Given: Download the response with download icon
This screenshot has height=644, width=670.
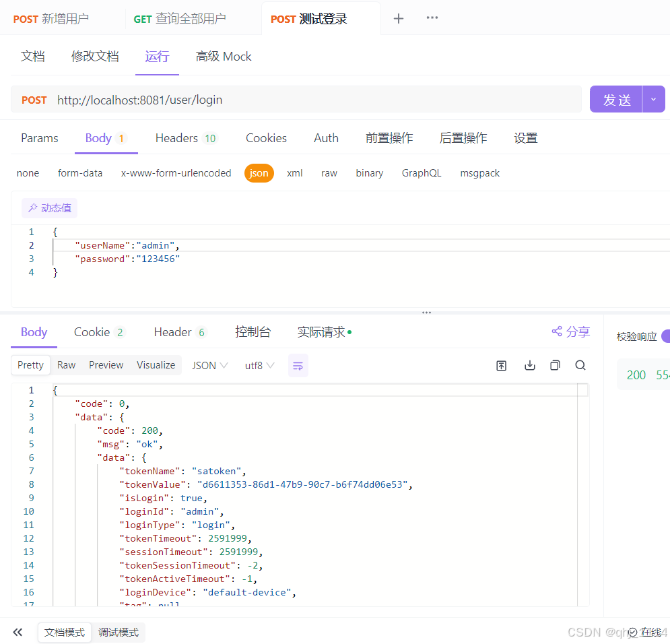Looking at the screenshot, I should 529,365.
